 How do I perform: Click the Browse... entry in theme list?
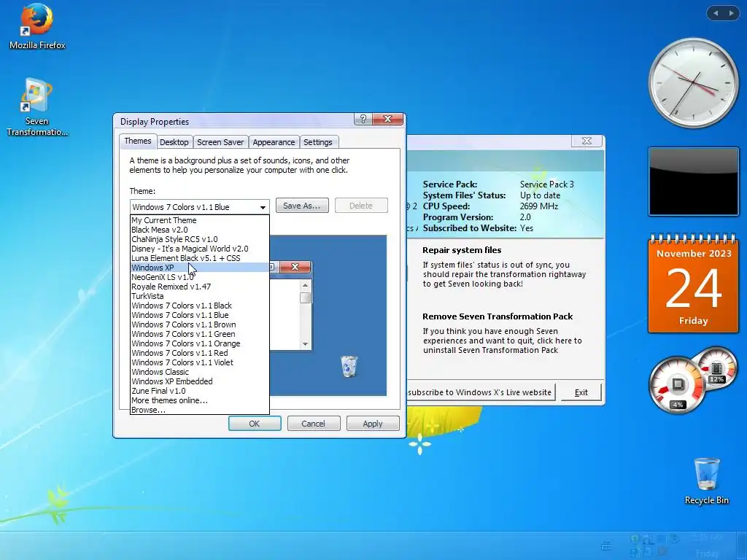click(200, 410)
